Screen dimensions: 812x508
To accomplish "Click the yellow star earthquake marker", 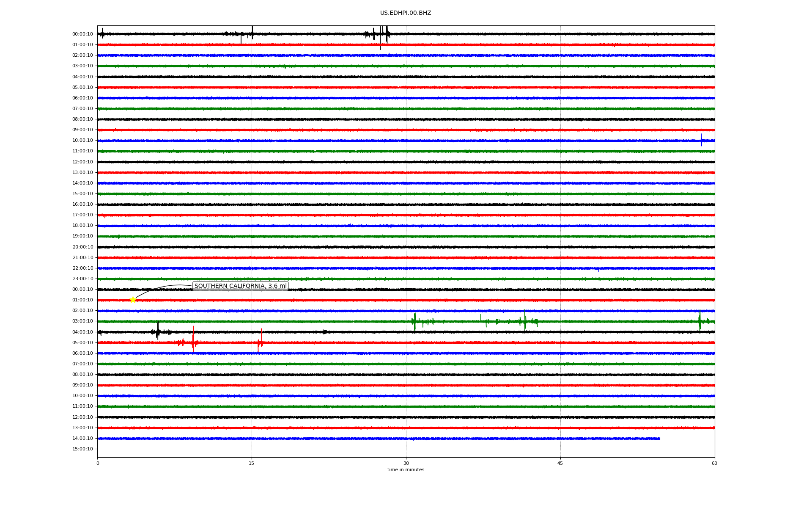I will (x=133, y=300).
